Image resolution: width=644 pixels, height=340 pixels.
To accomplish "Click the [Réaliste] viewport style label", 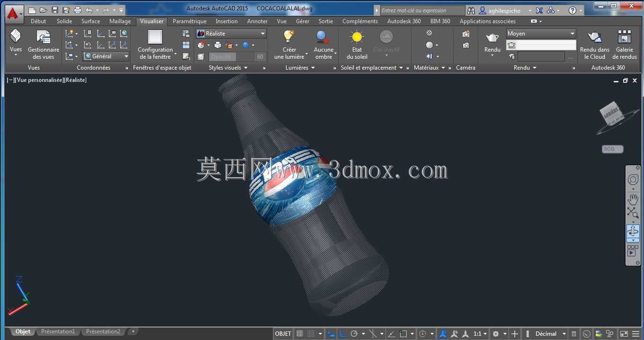I will click(75, 80).
